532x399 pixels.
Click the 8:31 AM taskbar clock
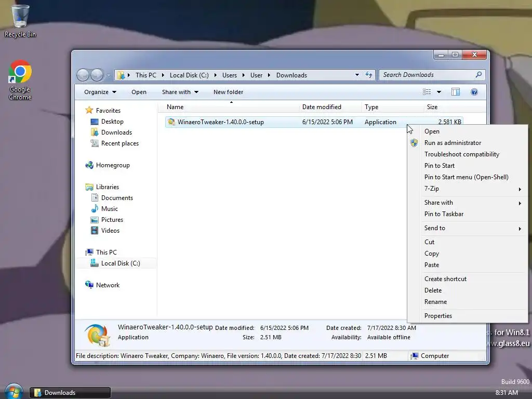(x=507, y=393)
